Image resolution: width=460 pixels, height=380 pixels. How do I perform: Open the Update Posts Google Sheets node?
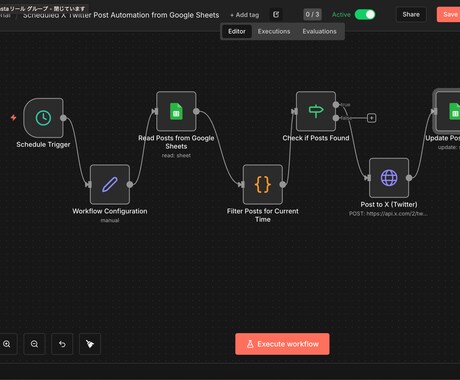click(x=448, y=111)
